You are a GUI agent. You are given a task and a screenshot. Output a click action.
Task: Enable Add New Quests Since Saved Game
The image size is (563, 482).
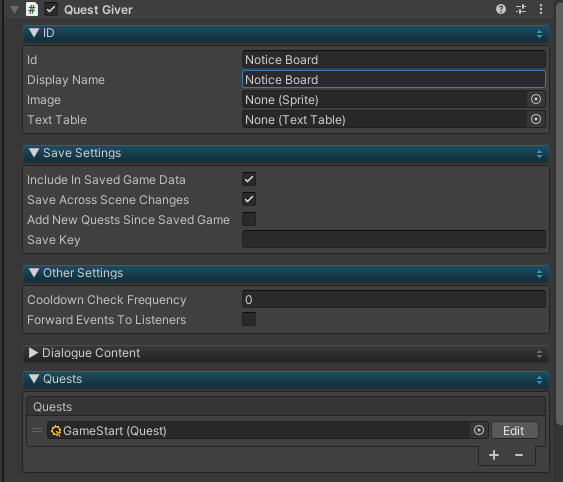coord(249,219)
